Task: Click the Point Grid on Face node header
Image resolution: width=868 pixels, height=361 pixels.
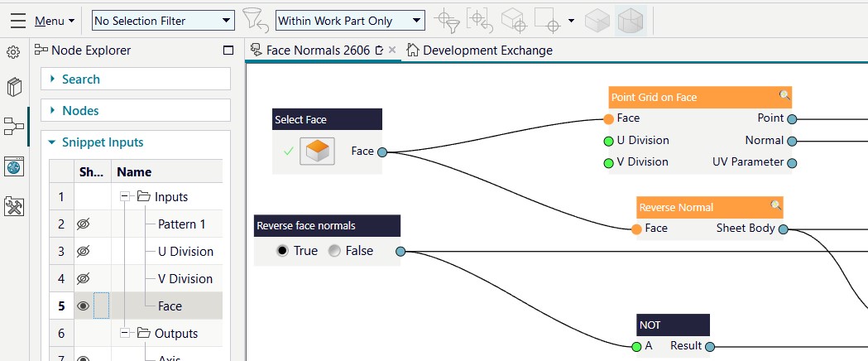Action: [700, 98]
